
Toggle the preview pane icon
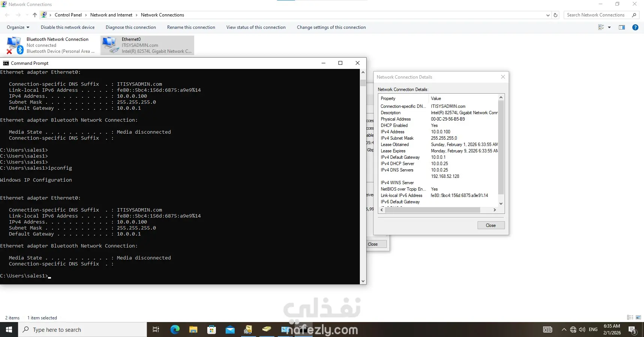click(x=622, y=27)
